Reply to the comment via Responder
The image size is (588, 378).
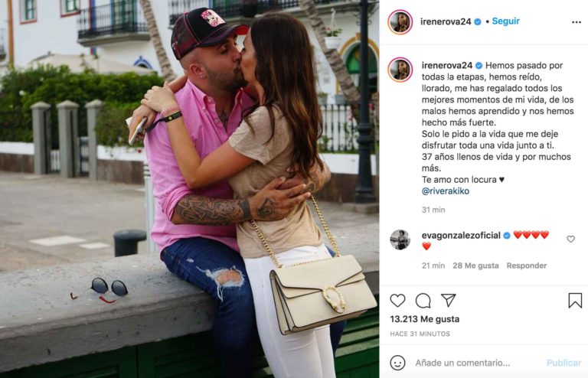point(527,266)
